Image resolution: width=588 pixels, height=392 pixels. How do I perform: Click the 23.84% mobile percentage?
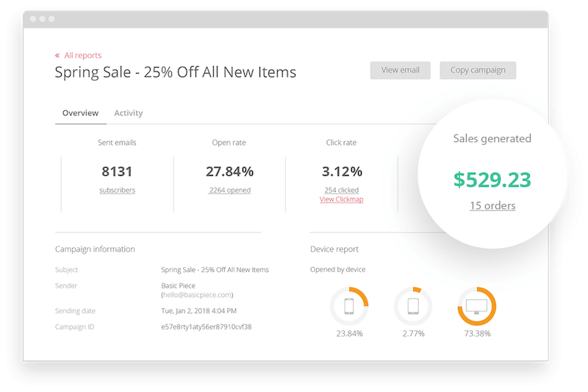click(349, 333)
